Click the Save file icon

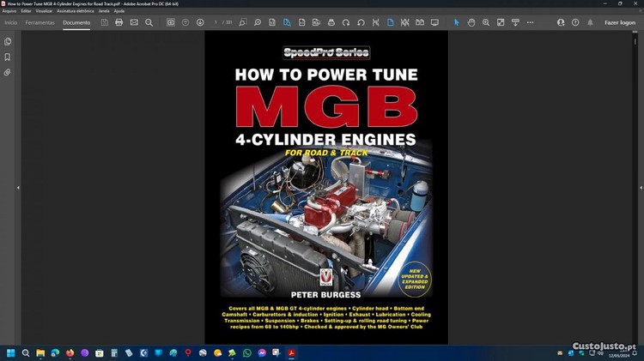pos(104,22)
